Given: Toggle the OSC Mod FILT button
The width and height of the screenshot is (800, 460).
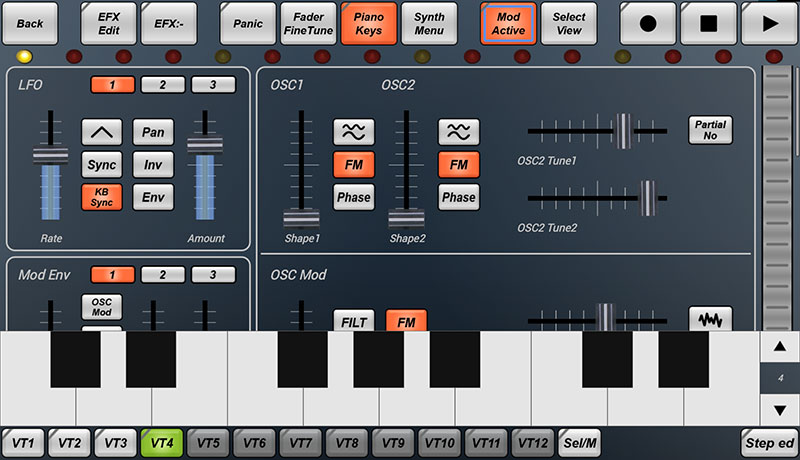Looking at the screenshot, I should (354, 321).
